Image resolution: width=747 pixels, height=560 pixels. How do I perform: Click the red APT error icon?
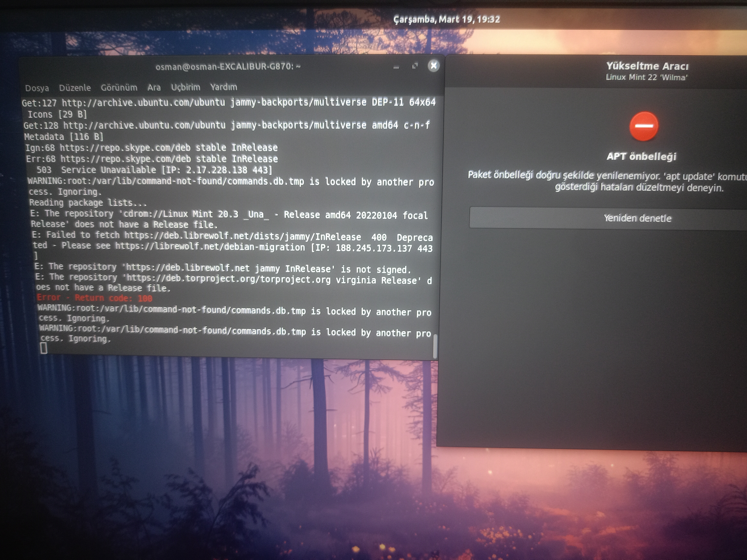coord(644,126)
